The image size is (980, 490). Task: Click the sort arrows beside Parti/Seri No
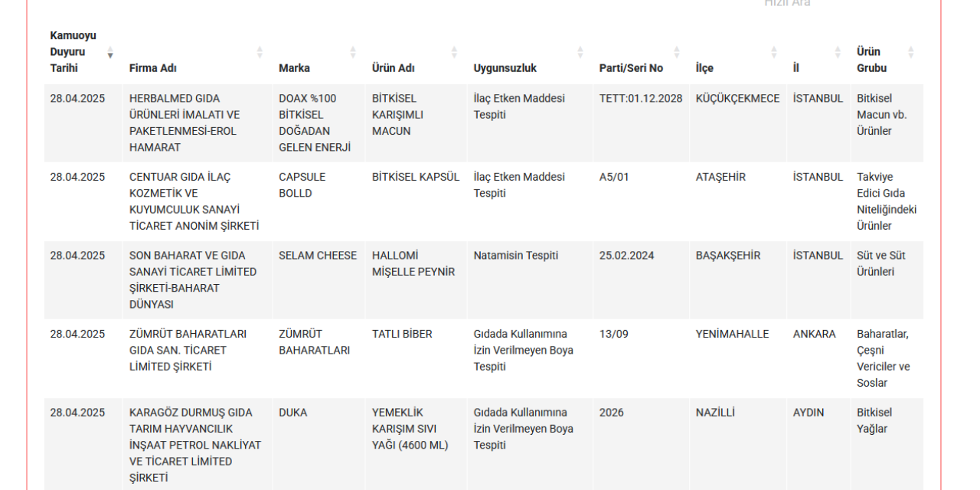pyautogui.click(x=677, y=52)
